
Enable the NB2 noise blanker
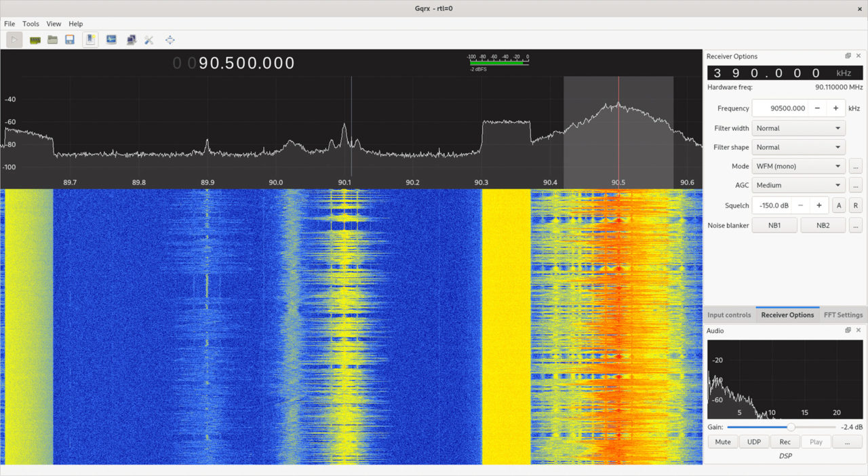coord(823,225)
